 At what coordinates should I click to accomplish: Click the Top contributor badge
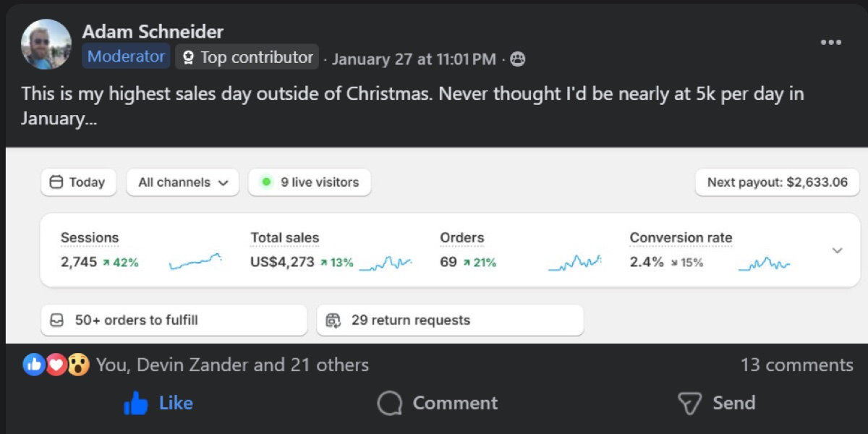(247, 56)
